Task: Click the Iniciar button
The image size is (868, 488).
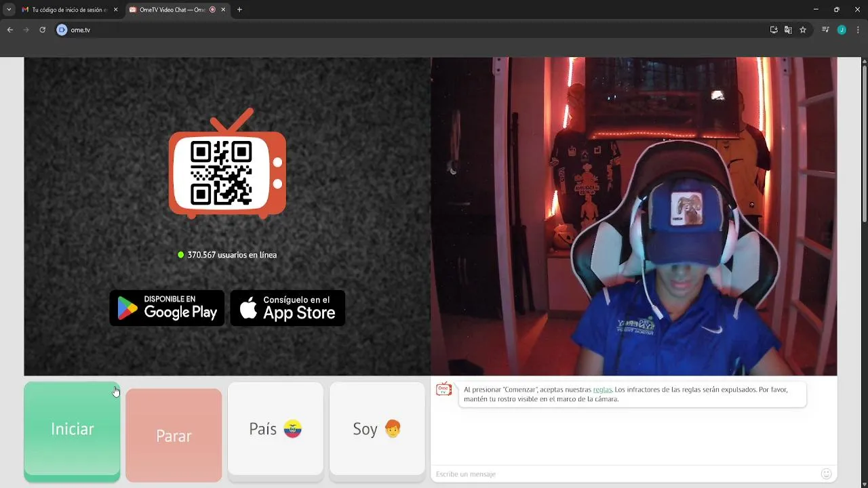Action: point(72,432)
